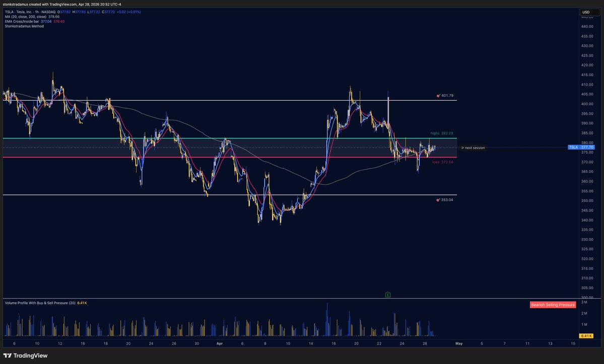Image resolution: width=604 pixels, height=364 pixels.
Task: Click the red lows horizontal line
Action: (230, 157)
